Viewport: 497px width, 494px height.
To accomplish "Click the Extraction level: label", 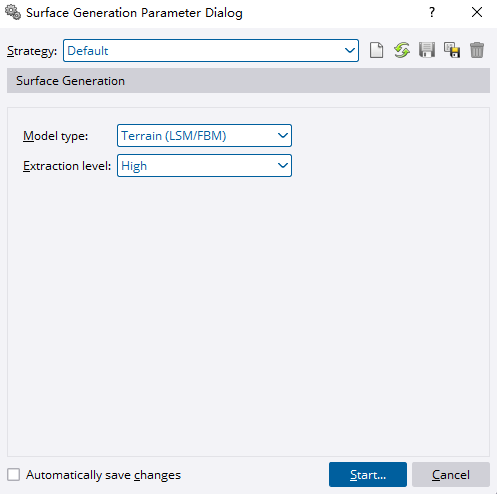I will pos(67,166).
